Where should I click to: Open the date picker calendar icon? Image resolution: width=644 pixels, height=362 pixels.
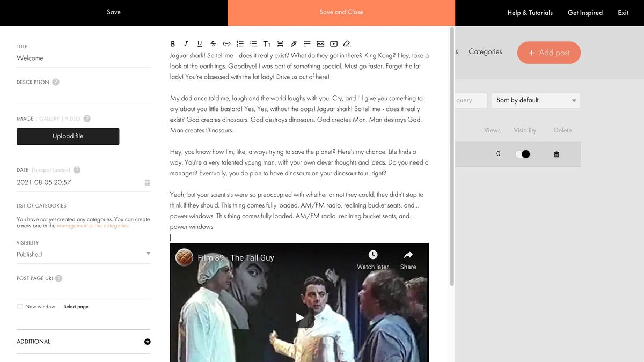coord(147,182)
